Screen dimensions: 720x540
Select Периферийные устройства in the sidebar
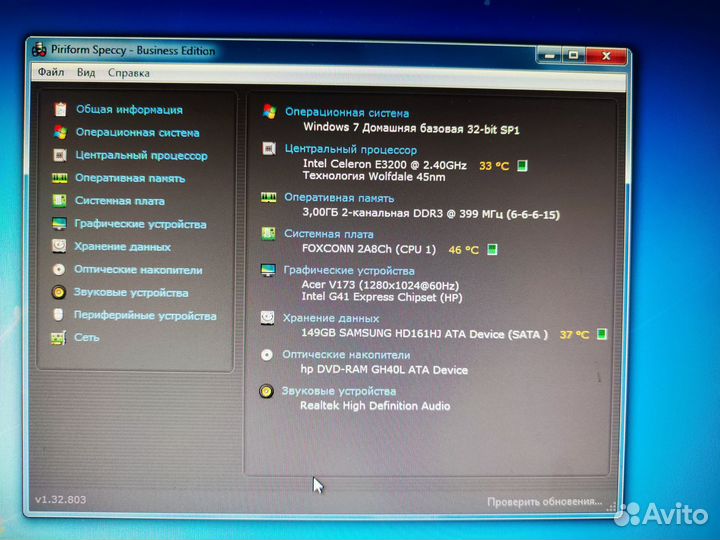coord(145,316)
